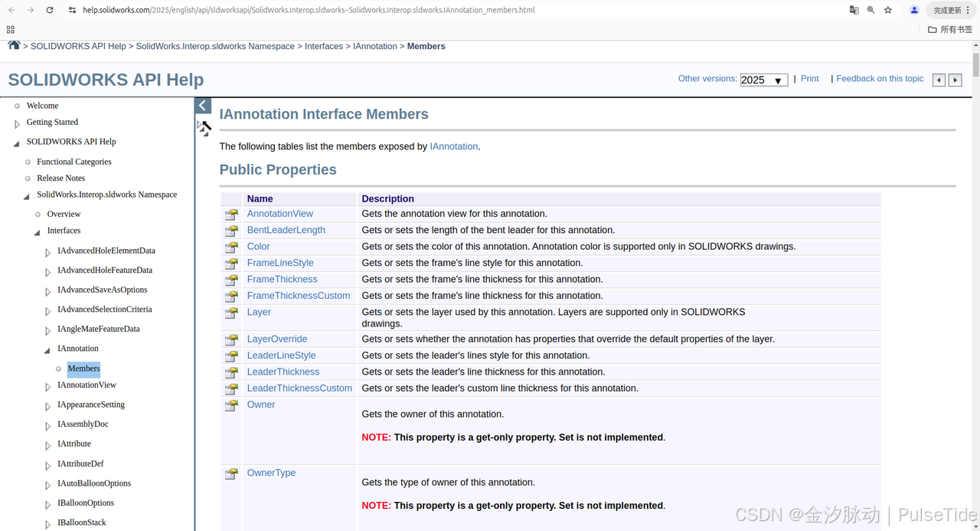This screenshot has width=980, height=531.
Task: Collapse the IAnnotation tree node
Action: pos(47,350)
